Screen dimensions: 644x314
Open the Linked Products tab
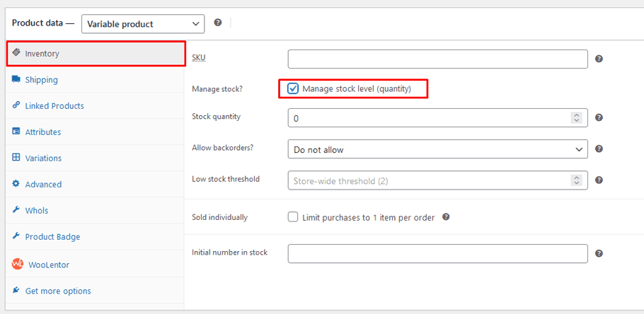click(96, 106)
